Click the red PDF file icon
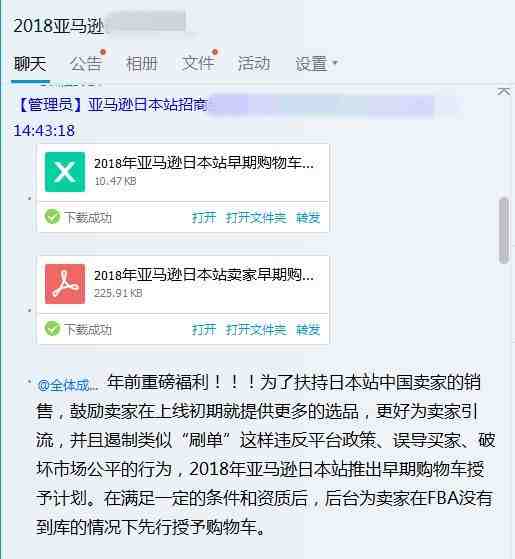 (x=65, y=284)
